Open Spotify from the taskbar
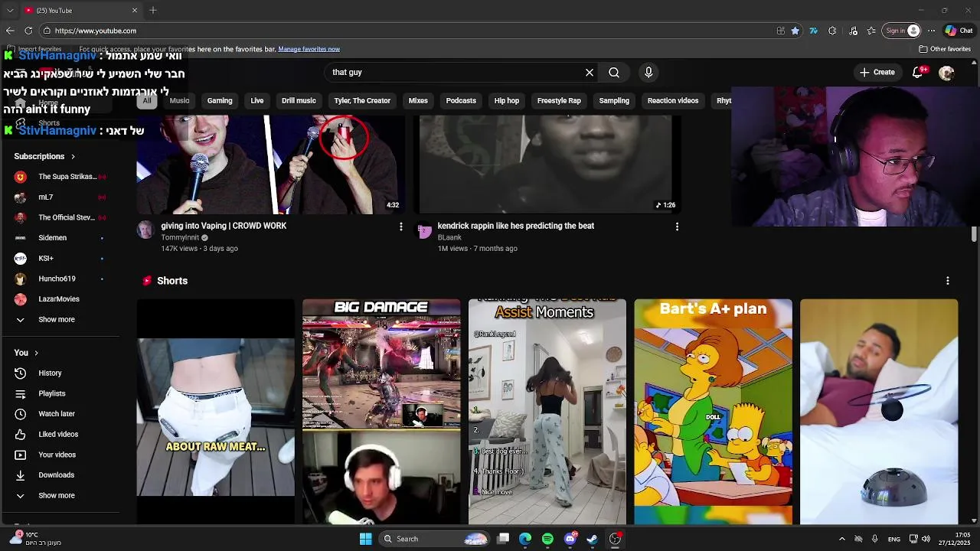The image size is (980, 551). (x=547, y=539)
